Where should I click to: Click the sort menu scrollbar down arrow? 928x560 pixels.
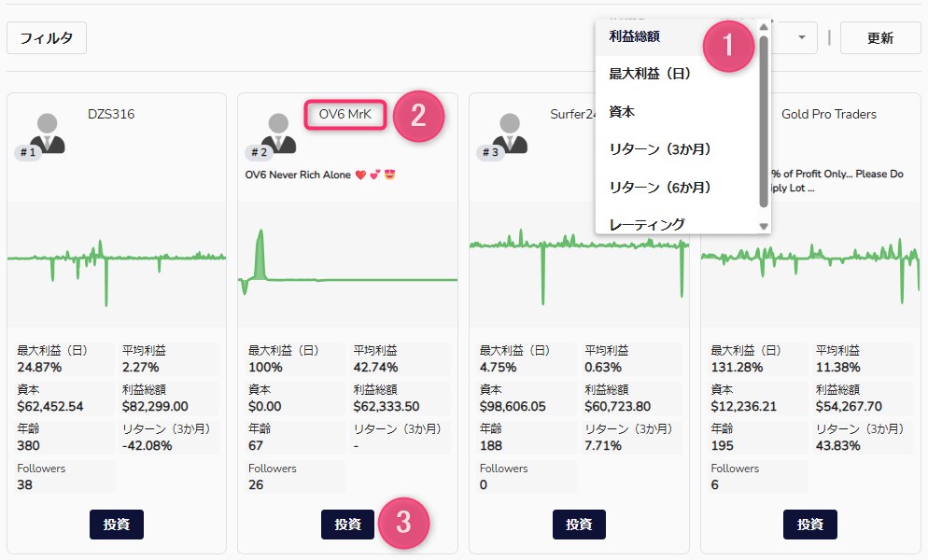[764, 227]
